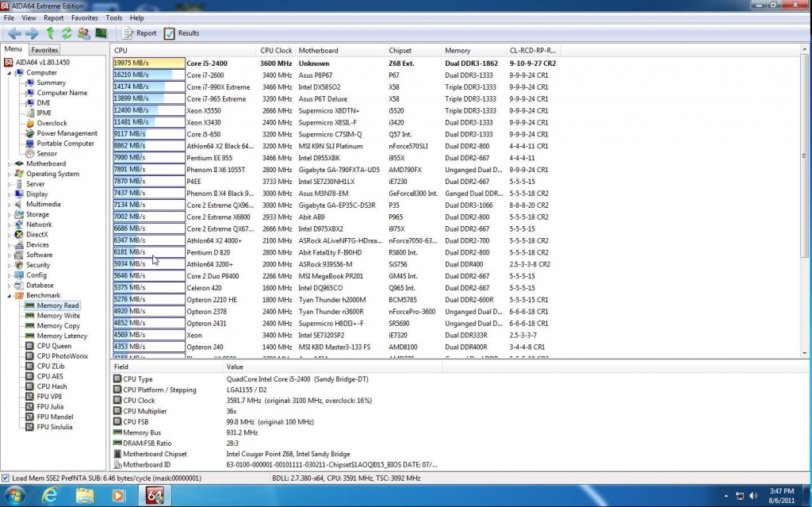The width and height of the screenshot is (812, 507).
Task: Open Internet Explorer from the taskbar
Action: pyautogui.click(x=51, y=496)
